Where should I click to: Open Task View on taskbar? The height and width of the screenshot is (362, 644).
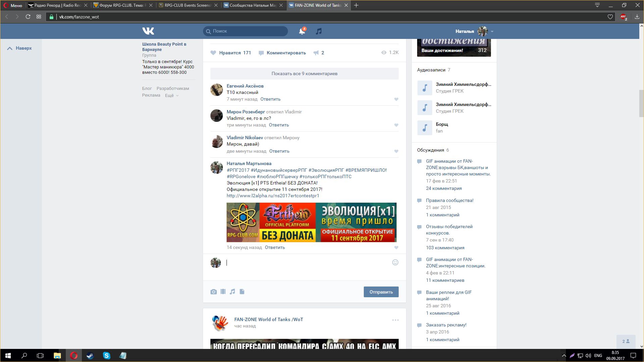pos(40,356)
